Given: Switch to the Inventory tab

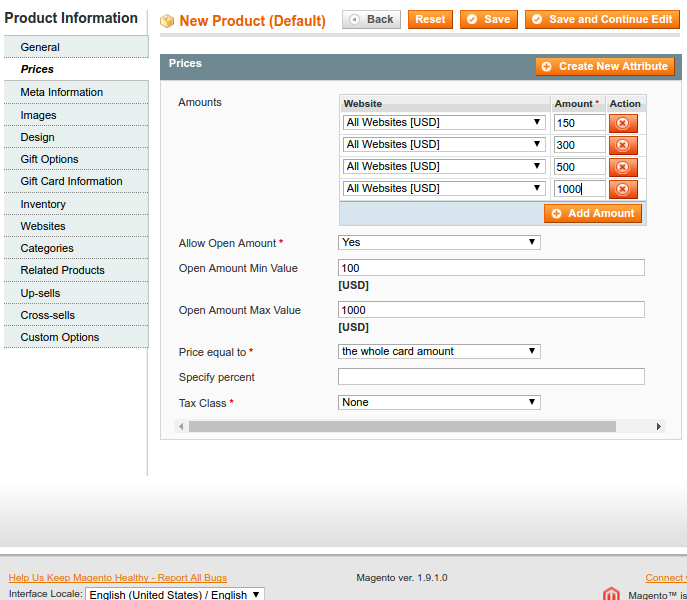Looking at the screenshot, I should [x=43, y=204].
